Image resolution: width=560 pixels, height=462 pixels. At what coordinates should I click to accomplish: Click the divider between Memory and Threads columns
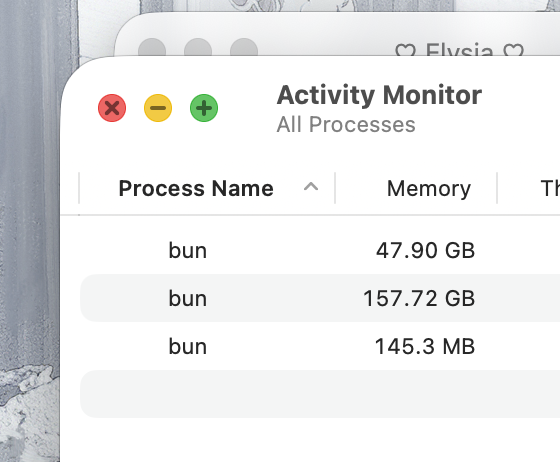pos(497,188)
